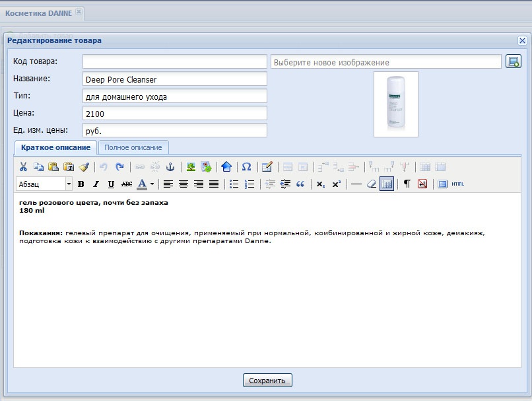Image resolution: width=532 pixels, height=401 pixels.
Task: Click the Insert image tree icon
Action: point(191,166)
